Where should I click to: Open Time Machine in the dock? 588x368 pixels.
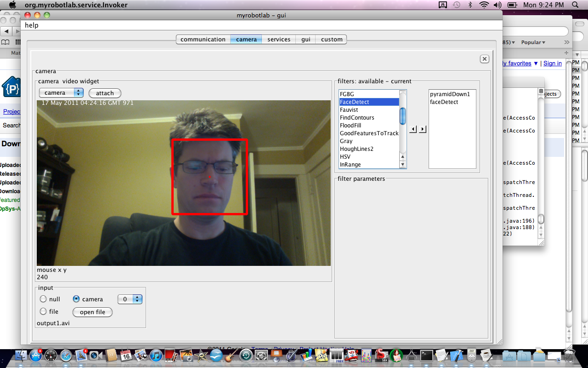click(246, 356)
